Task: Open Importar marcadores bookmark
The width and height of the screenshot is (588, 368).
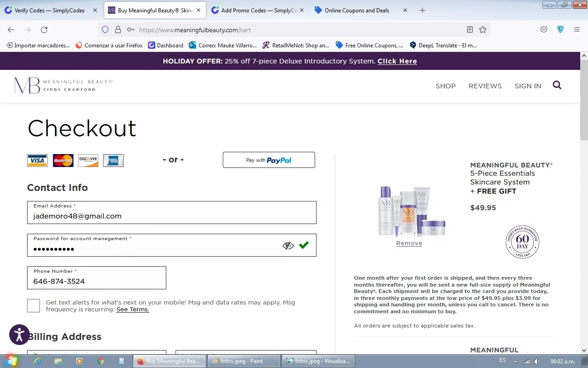Action: 38,45
